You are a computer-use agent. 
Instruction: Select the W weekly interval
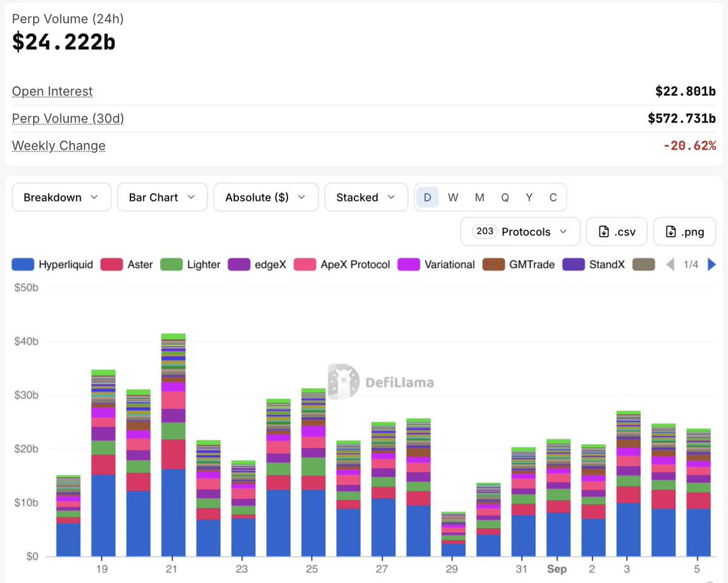pos(453,197)
